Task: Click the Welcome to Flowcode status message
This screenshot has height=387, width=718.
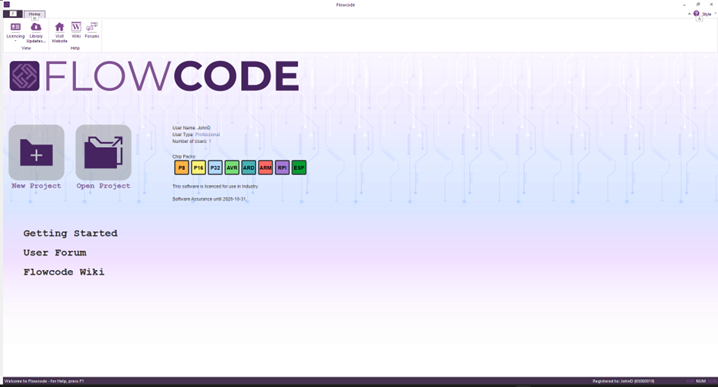Action: pos(44,381)
